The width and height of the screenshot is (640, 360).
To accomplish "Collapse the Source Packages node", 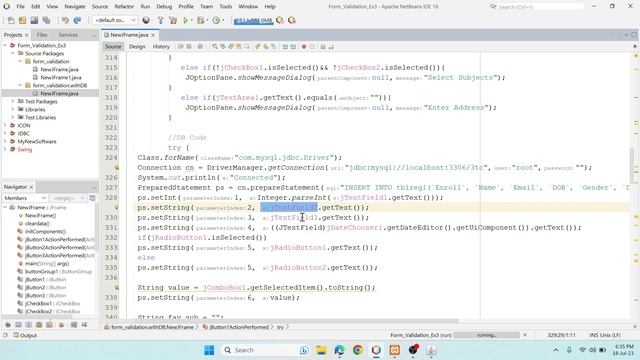I will point(13,53).
